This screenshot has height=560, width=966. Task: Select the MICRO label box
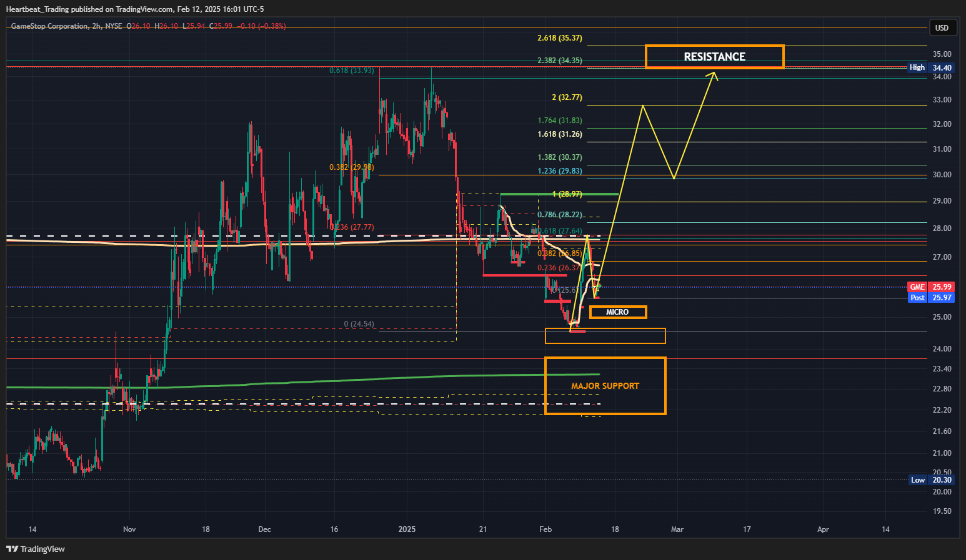tap(618, 312)
